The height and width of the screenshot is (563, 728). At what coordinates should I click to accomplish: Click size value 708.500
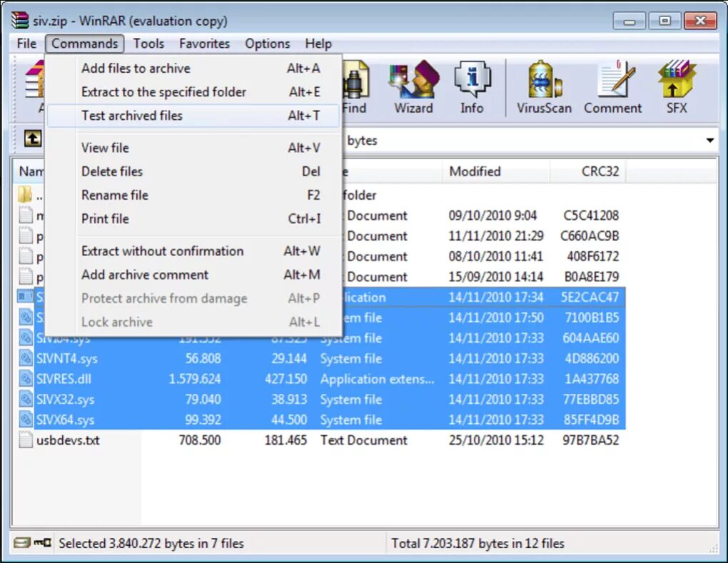[x=200, y=440]
